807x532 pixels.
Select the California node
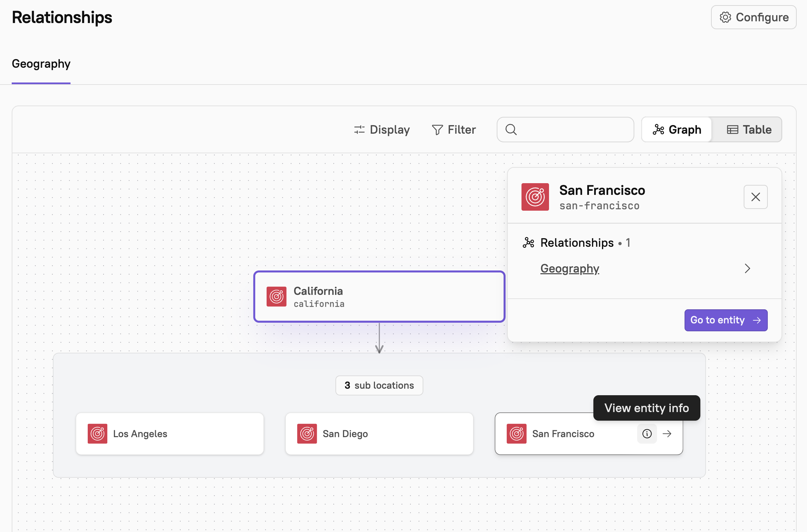coord(379,297)
